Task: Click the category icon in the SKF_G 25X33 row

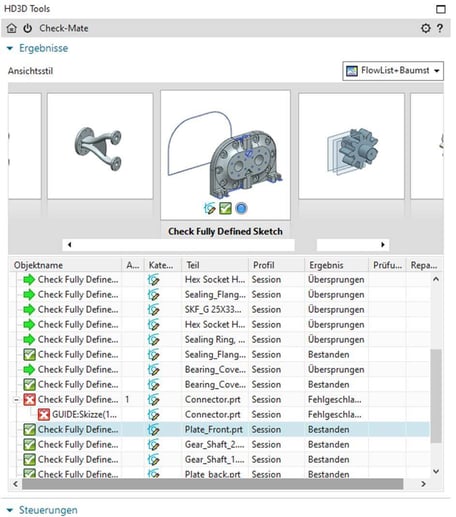Action: tap(153, 310)
